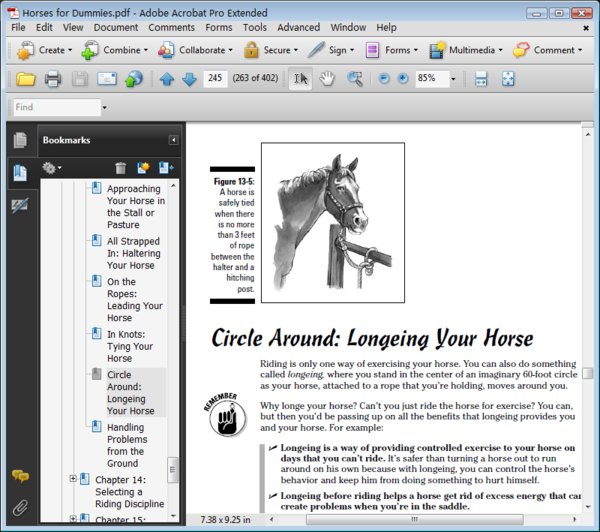The image size is (600, 532).
Task: Delete selected bookmark with trash icon
Action: click(121, 168)
